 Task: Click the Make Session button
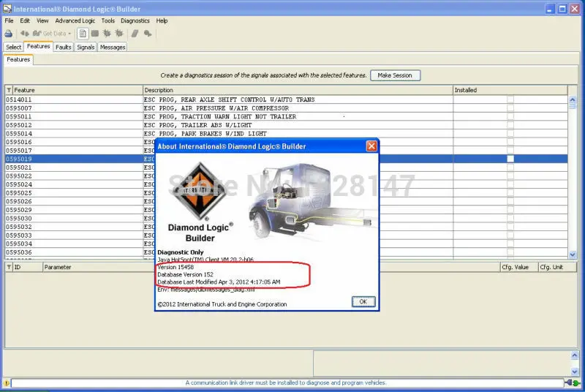click(395, 75)
